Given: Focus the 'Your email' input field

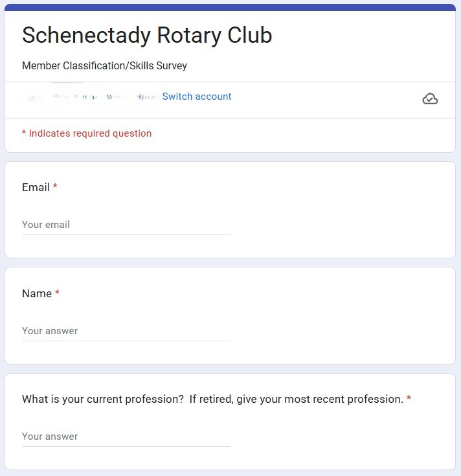Looking at the screenshot, I should point(126,225).
